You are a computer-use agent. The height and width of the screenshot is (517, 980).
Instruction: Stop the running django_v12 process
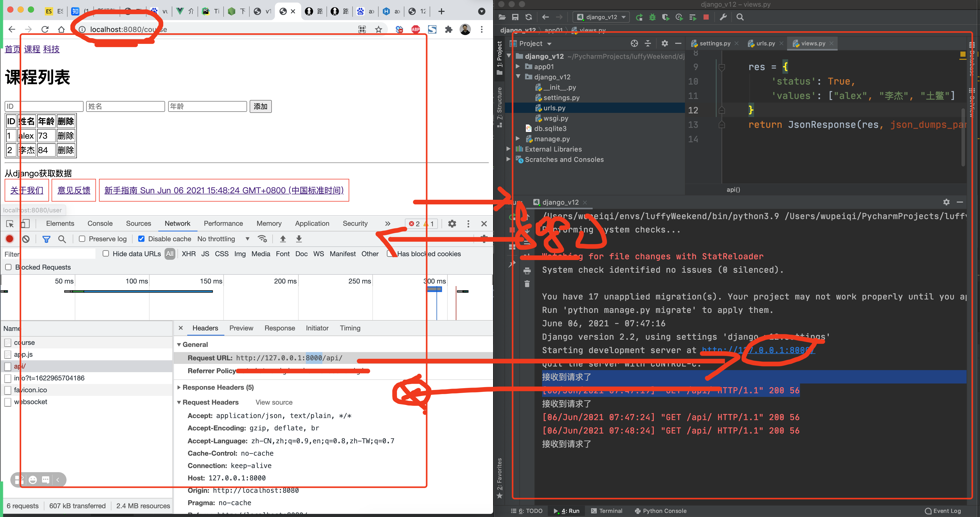point(706,17)
